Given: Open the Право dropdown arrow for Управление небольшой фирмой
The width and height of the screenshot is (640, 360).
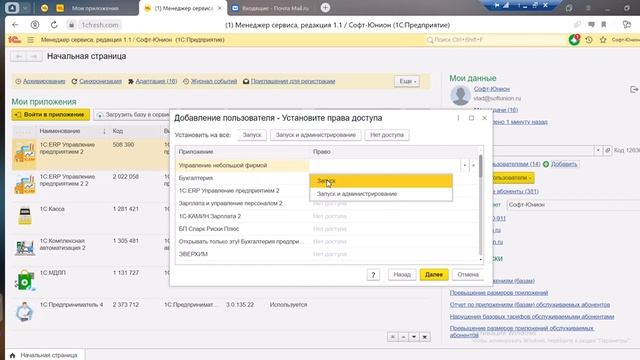Looking at the screenshot, I should click(x=464, y=165).
